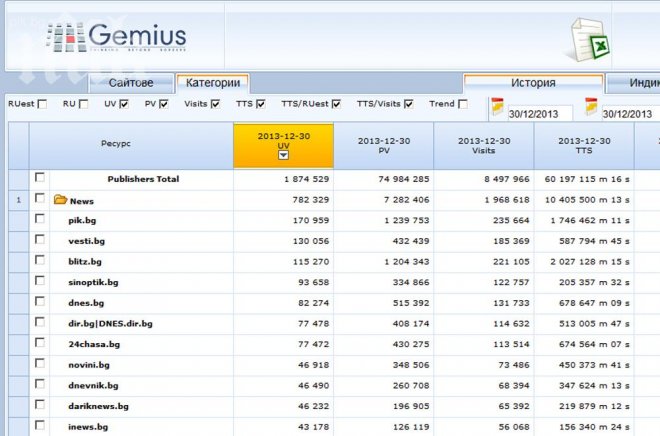Select the News category checkbox
The height and width of the screenshot is (436, 660).
tap(40, 198)
